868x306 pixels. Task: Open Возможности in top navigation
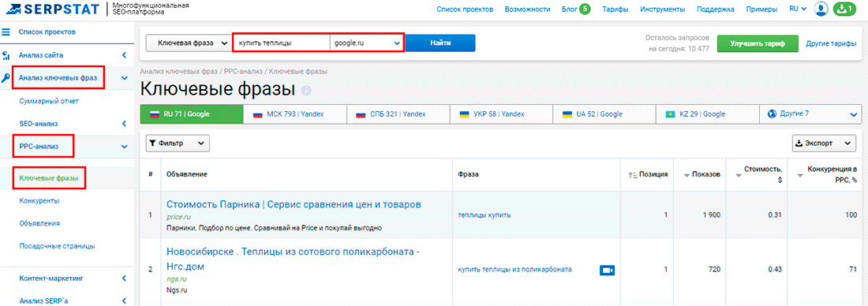tap(528, 9)
